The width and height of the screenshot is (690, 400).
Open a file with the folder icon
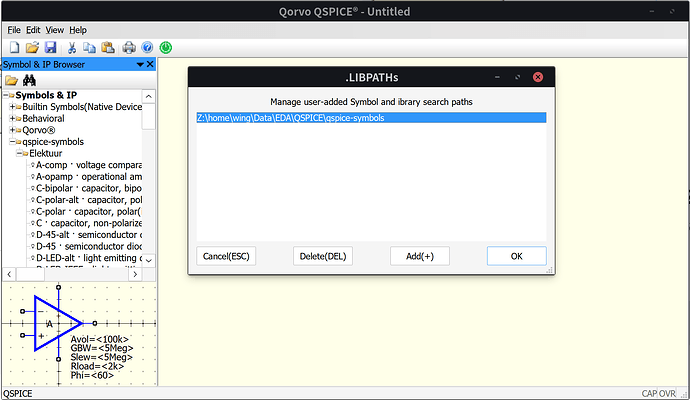tap(32, 47)
